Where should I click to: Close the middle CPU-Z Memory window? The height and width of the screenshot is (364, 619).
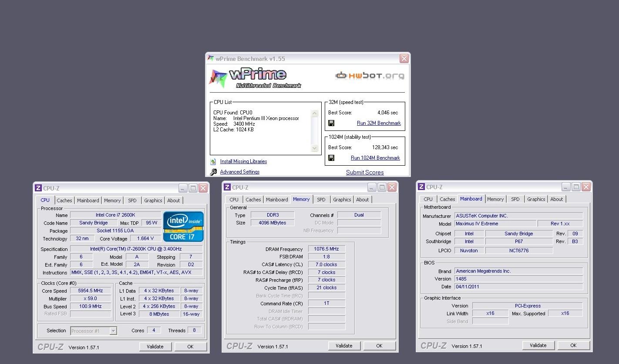392,187
